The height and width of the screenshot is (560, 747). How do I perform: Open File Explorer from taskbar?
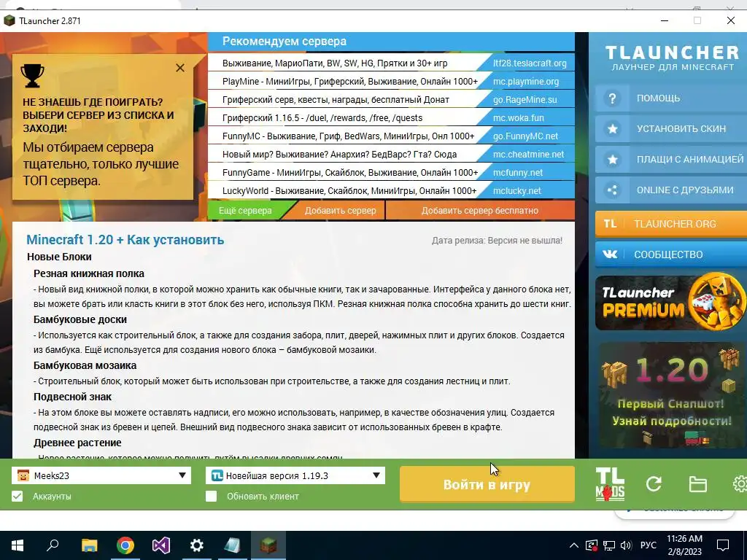89,545
